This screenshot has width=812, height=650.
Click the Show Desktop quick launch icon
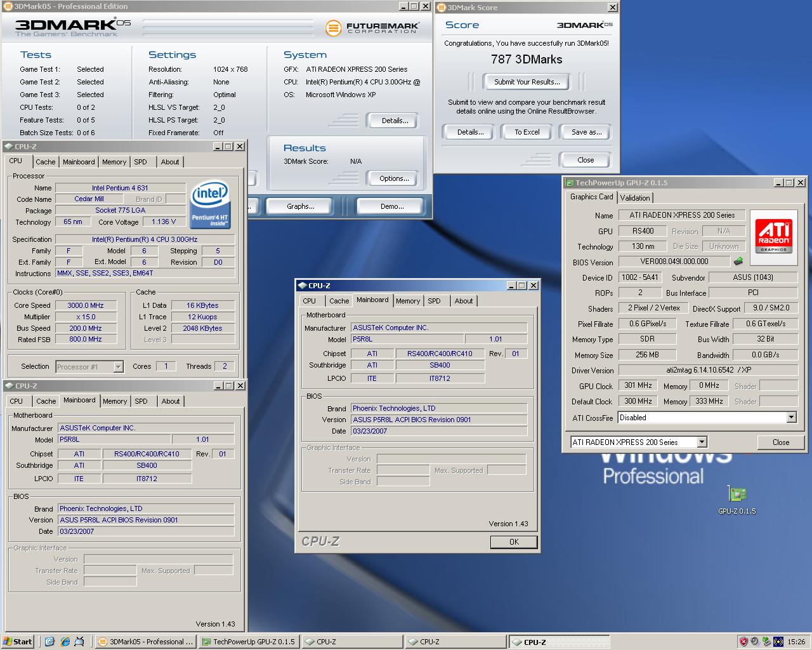pos(50,642)
